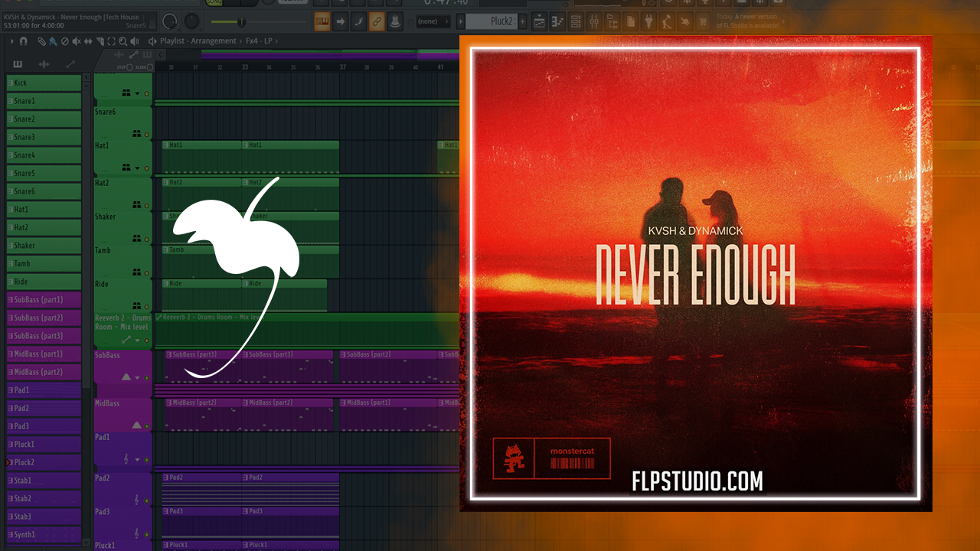Mute the Shaker track
This screenshot has width=980, height=551.
coord(146,239)
